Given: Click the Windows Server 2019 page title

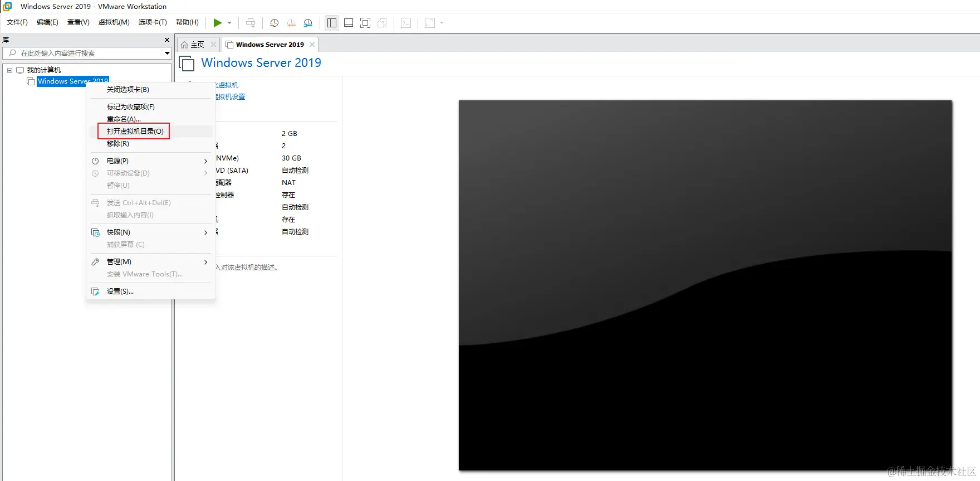Looking at the screenshot, I should tap(261, 63).
